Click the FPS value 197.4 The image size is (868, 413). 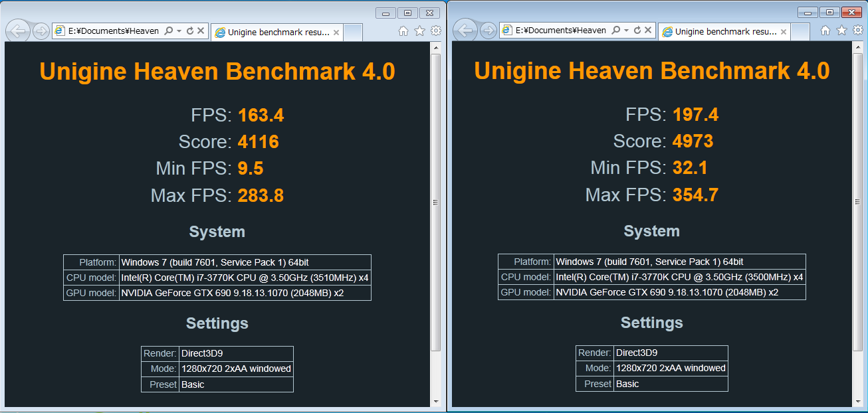[x=696, y=115]
